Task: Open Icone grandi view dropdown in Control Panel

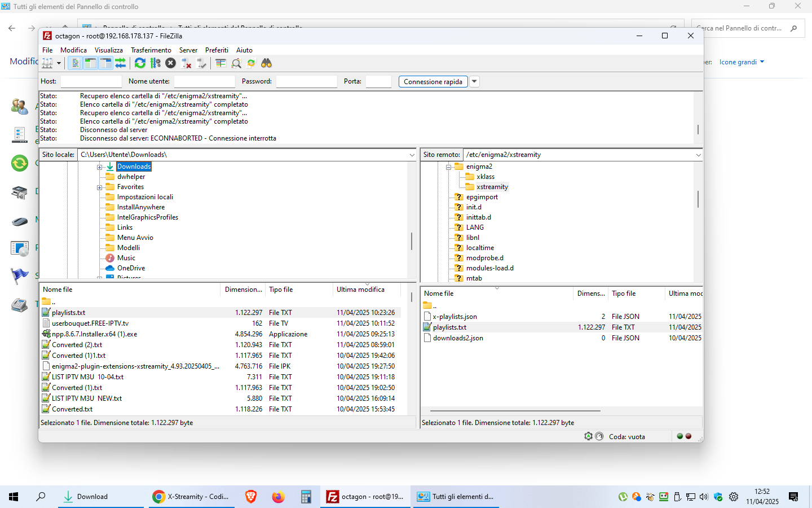Action: point(742,62)
